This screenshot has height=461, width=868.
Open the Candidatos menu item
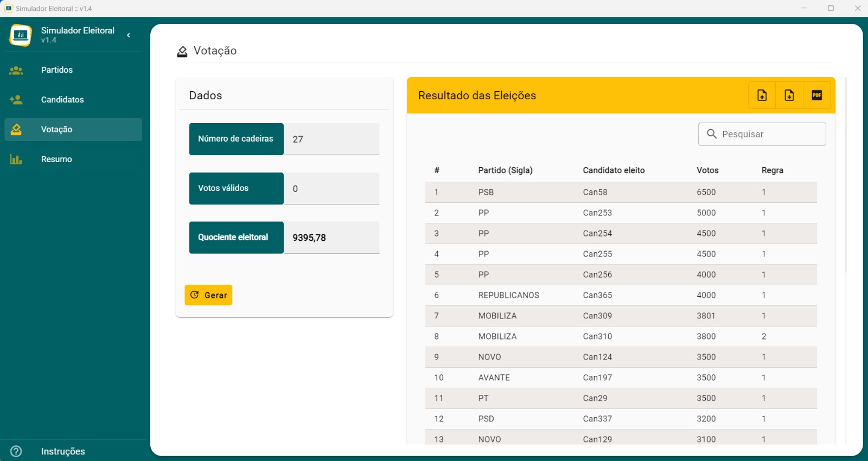tap(62, 100)
